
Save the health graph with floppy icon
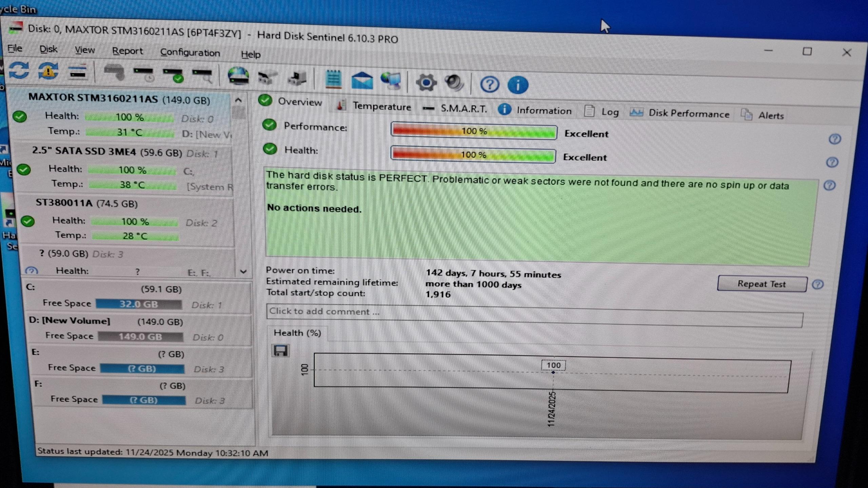(x=280, y=350)
